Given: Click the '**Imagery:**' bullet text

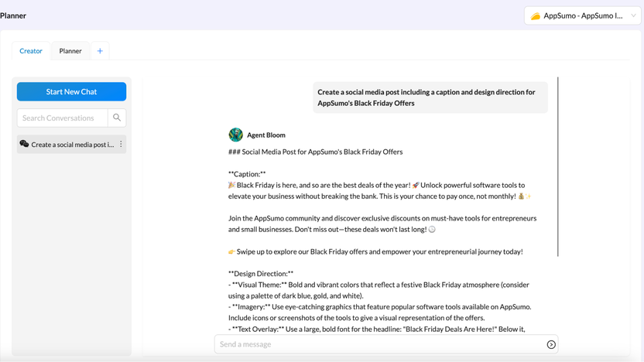Looking at the screenshot, I should [x=380, y=312].
